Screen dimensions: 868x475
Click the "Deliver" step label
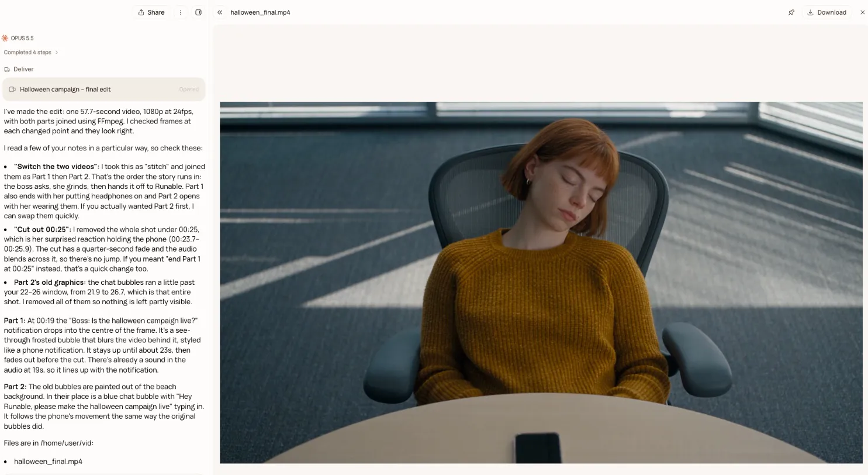click(23, 69)
